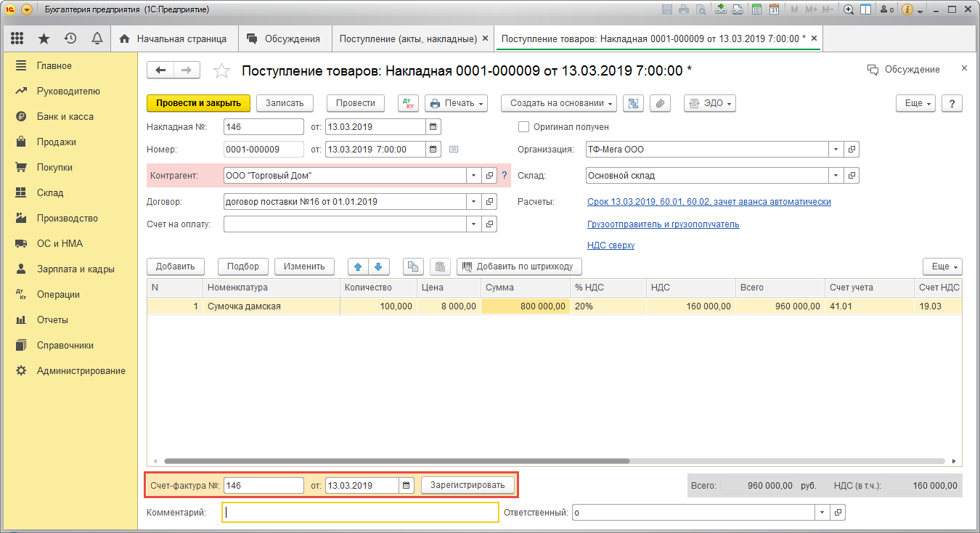
Task: Open the НДС сверху link
Action: click(x=611, y=245)
